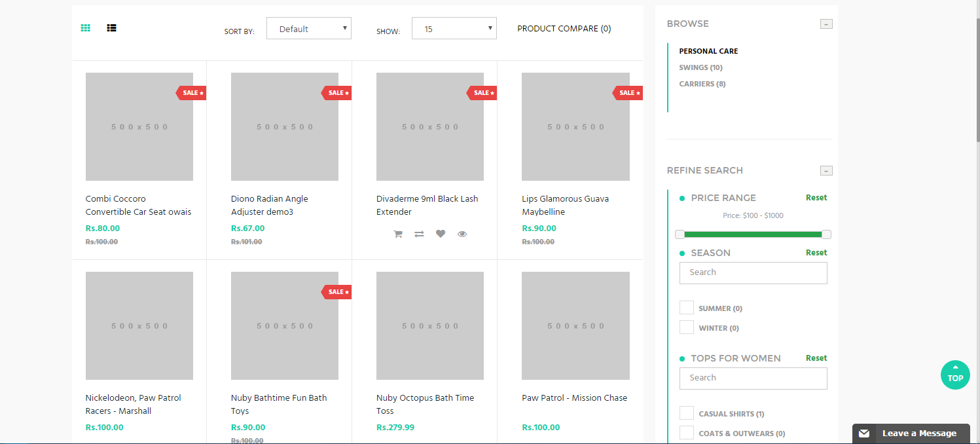Collapse the Browse panel
Screen dimensions: 980x444
click(826, 24)
